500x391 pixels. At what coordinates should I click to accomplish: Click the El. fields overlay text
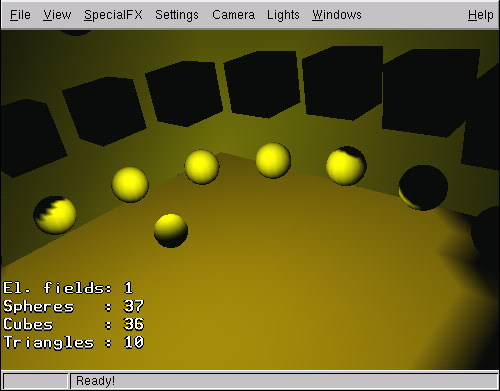pos(68,288)
